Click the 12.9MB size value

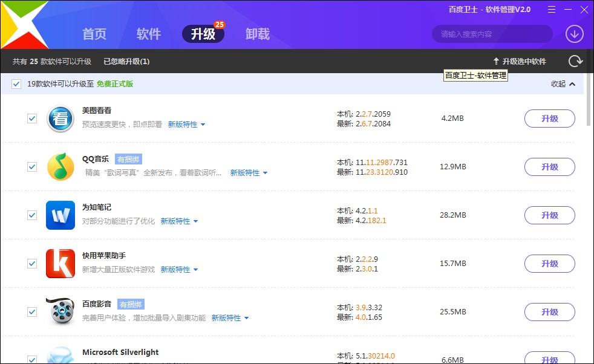click(452, 167)
